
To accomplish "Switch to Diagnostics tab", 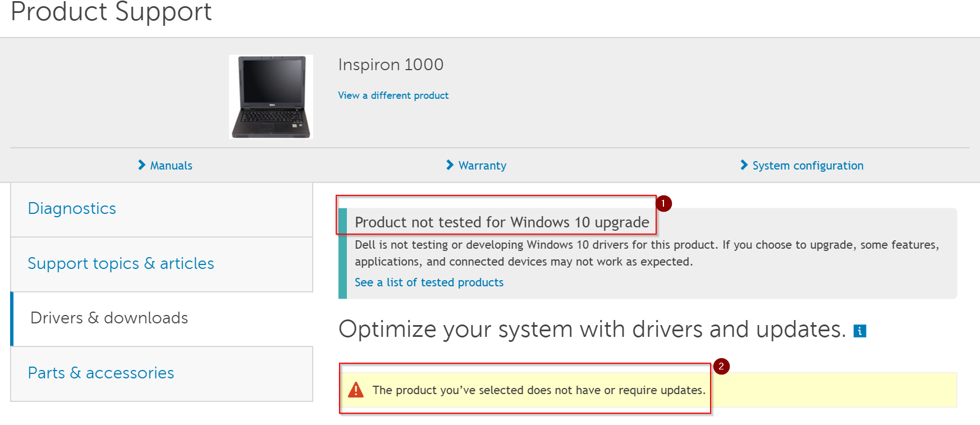I will pos(162,209).
